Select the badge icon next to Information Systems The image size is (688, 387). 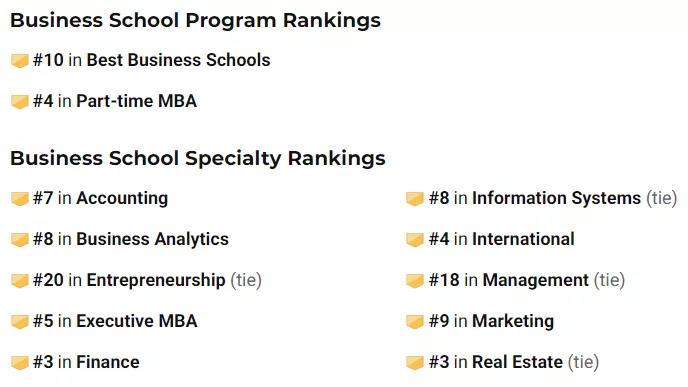pyautogui.click(x=415, y=199)
